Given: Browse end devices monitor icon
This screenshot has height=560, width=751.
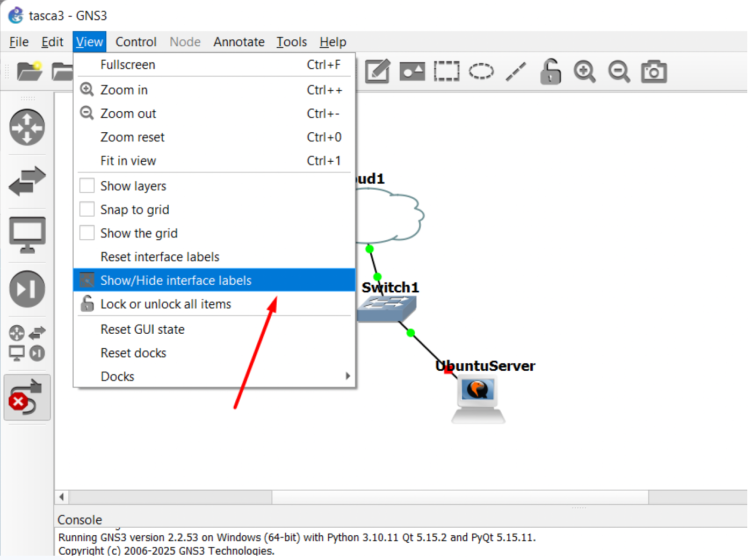Looking at the screenshot, I should (x=27, y=235).
